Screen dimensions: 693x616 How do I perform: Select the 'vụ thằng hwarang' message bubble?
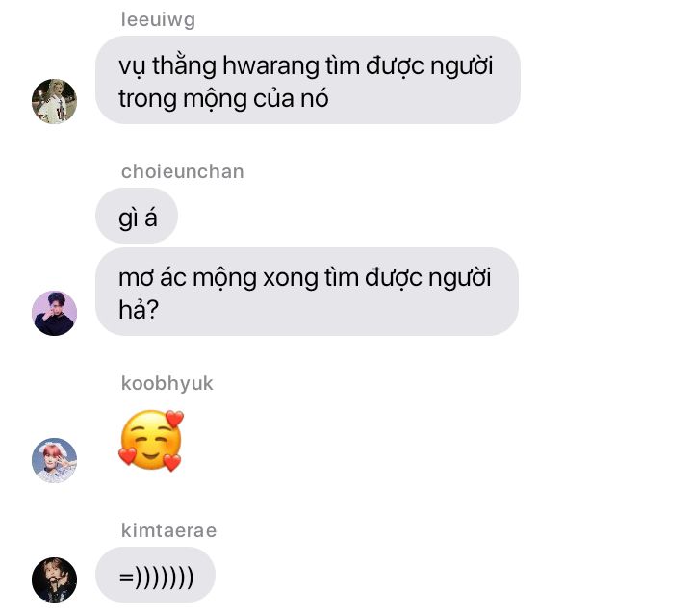point(308,80)
